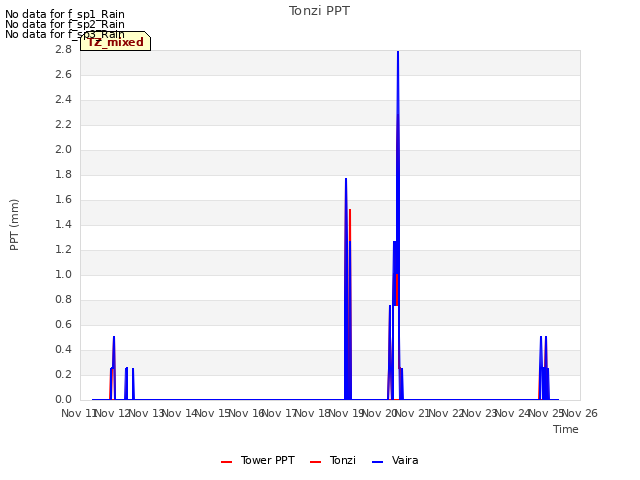
Task: Click the Tower PPT legend entry
Action: [x=258, y=460]
